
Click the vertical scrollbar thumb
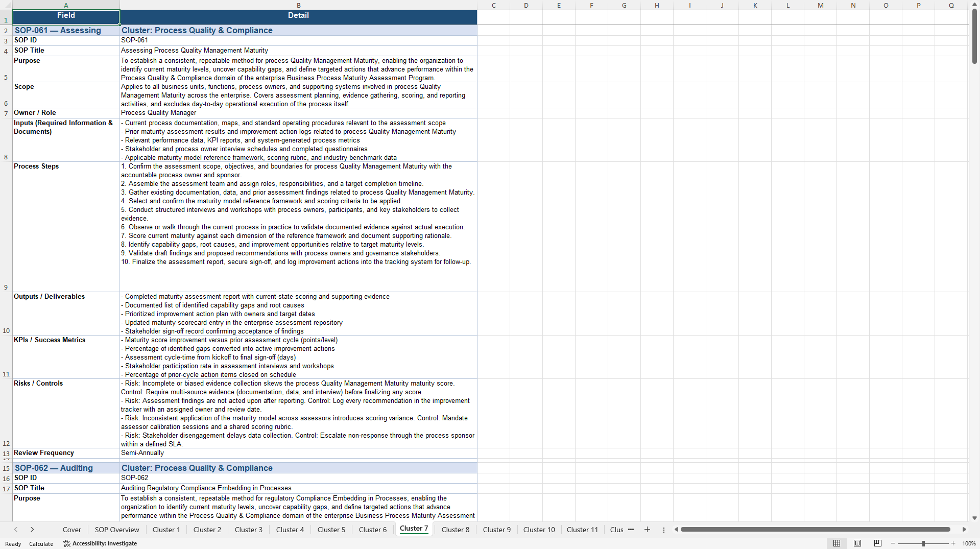974,36
